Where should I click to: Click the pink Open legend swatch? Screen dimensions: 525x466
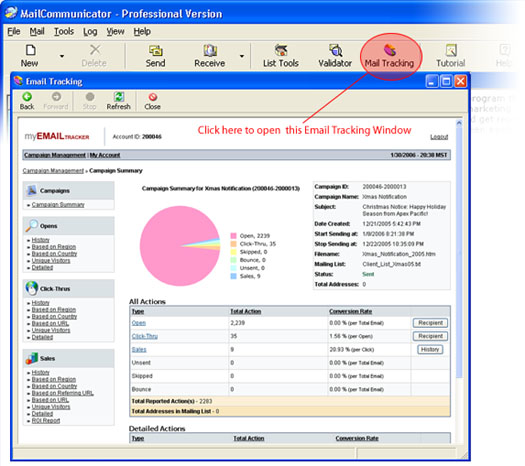tap(233, 236)
